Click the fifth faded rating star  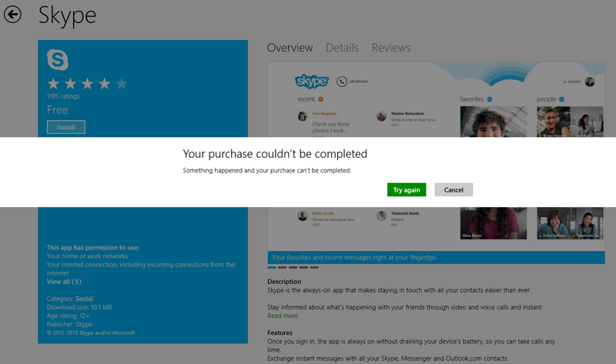click(122, 84)
